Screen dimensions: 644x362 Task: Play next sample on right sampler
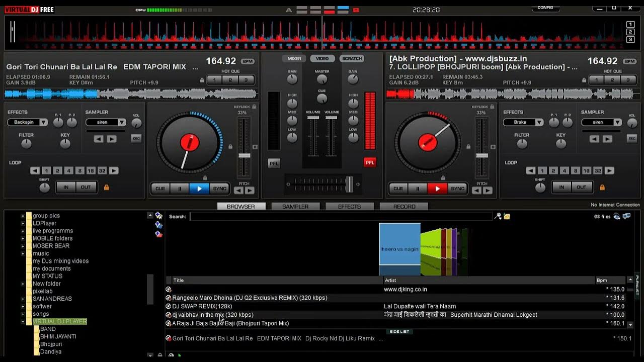pyautogui.click(x=607, y=139)
